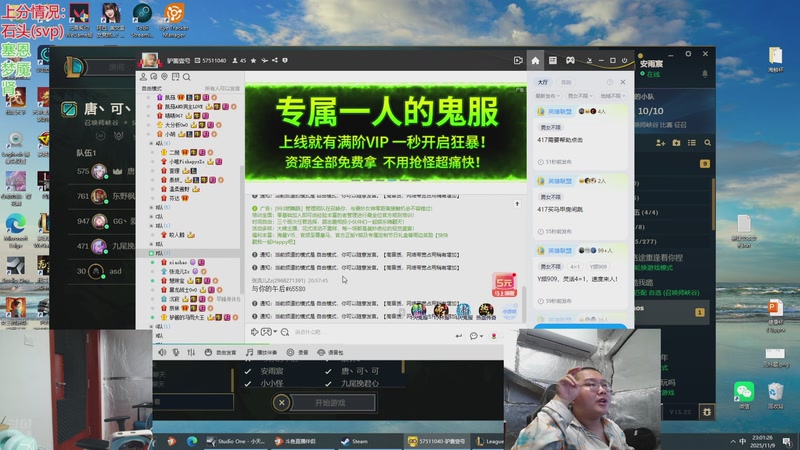Open the 地域不限 region filter dropdown

click(x=612, y=96)
